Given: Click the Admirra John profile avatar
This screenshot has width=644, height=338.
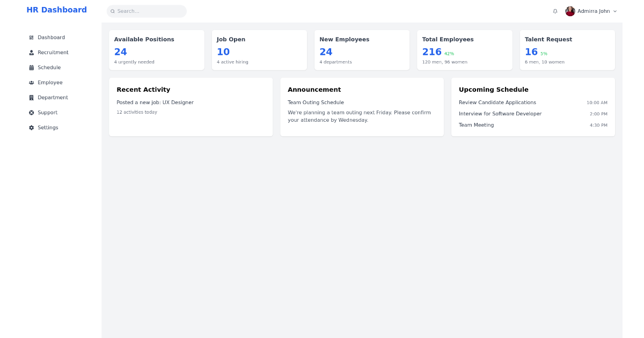Looking at the screenshot, I should [x=570, y=11].
